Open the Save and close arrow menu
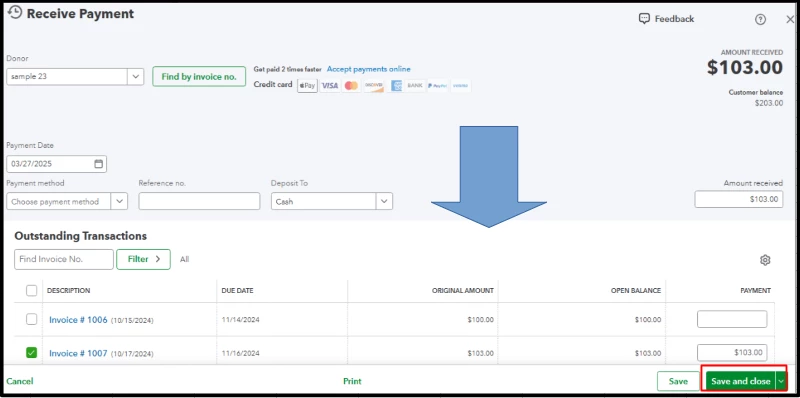The image size is (800, 398). tap(781, 381)
